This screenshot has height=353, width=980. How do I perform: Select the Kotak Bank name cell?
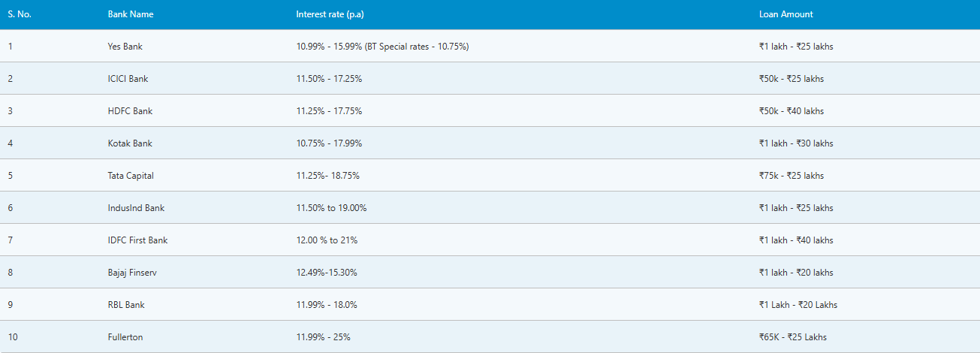(130, 143)
